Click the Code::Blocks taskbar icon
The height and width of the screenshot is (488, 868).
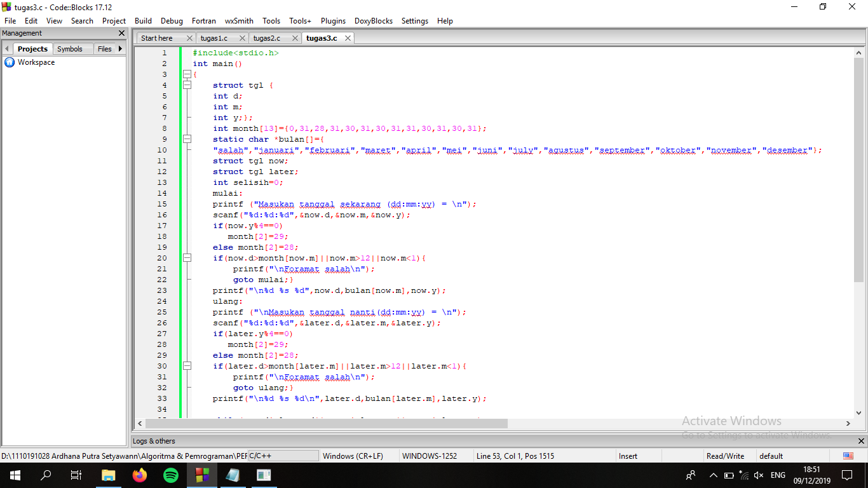coord(202,475)
